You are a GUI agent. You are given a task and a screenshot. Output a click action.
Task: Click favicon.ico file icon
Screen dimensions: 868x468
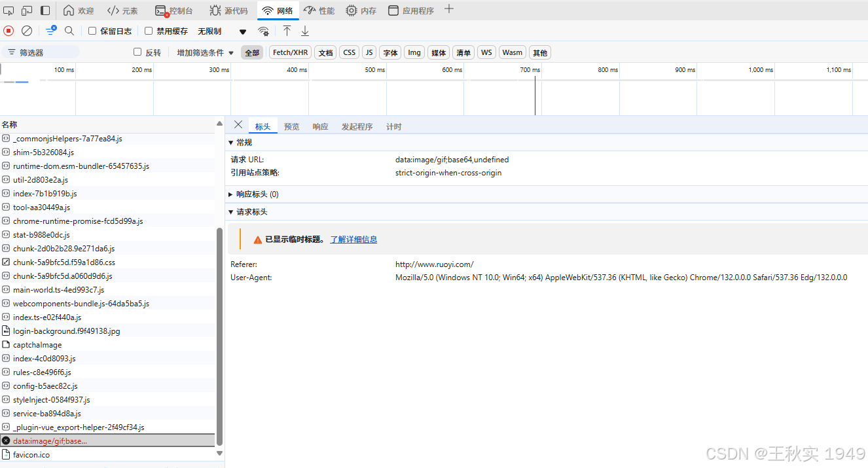(x=6, y=454)
